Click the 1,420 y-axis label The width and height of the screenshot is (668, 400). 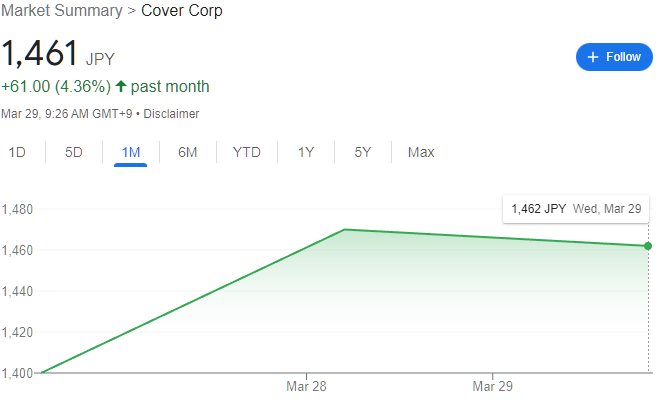[x=17, y=332]
